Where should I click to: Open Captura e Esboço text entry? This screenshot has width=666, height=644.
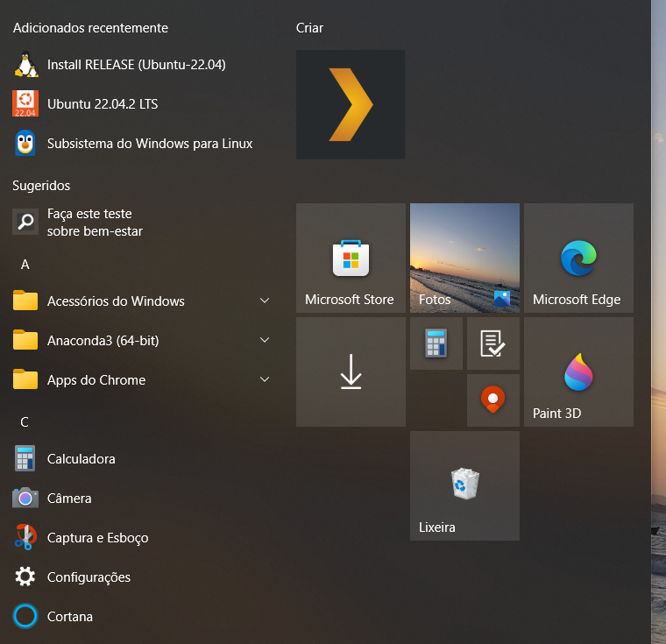click(97, 538)
